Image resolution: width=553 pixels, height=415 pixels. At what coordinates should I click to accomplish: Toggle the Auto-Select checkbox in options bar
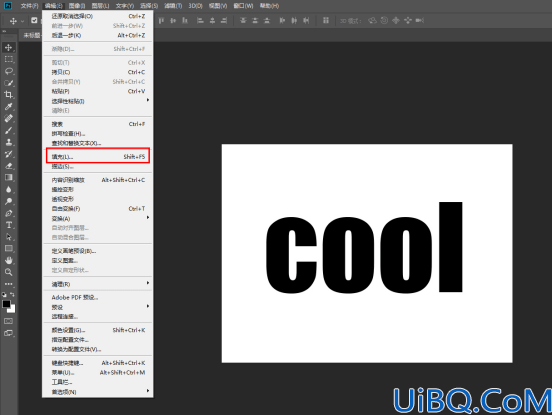pyautogui.click(x=34, y=20)
